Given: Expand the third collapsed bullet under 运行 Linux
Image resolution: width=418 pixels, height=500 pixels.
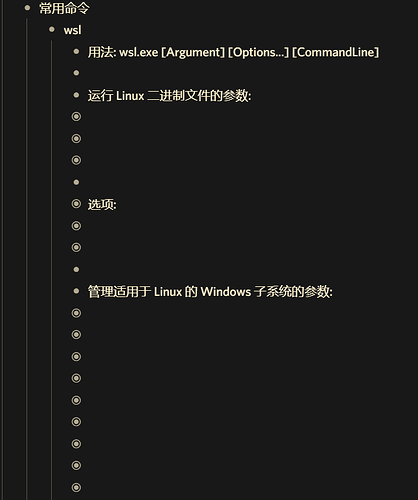Looking at the screenshot, I should coord(76,160).
